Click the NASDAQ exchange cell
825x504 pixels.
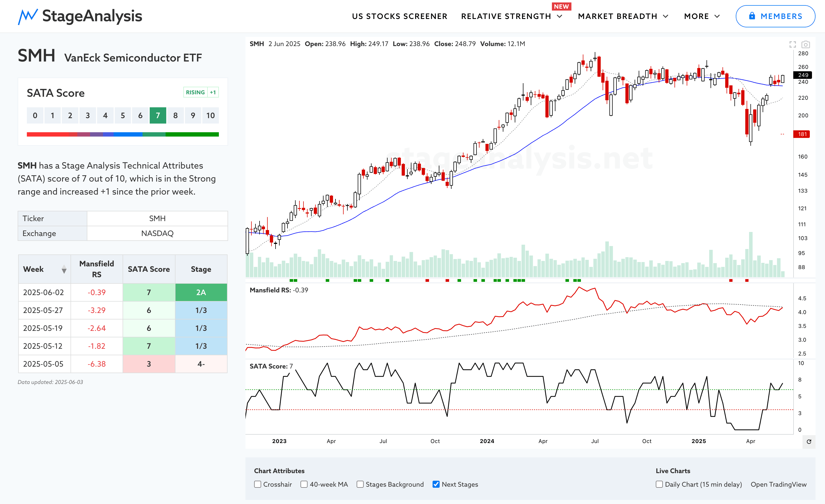coord(157,233)
